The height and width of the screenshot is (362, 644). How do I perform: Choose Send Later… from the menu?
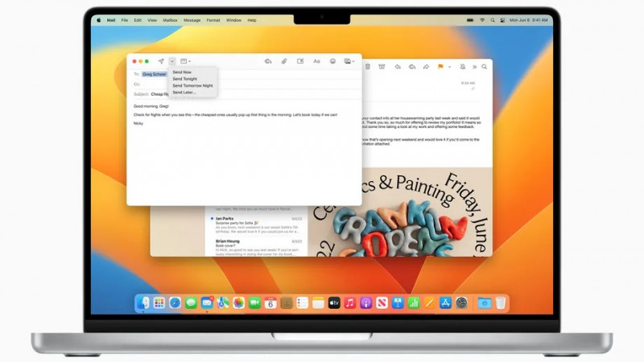click(184, 92)
